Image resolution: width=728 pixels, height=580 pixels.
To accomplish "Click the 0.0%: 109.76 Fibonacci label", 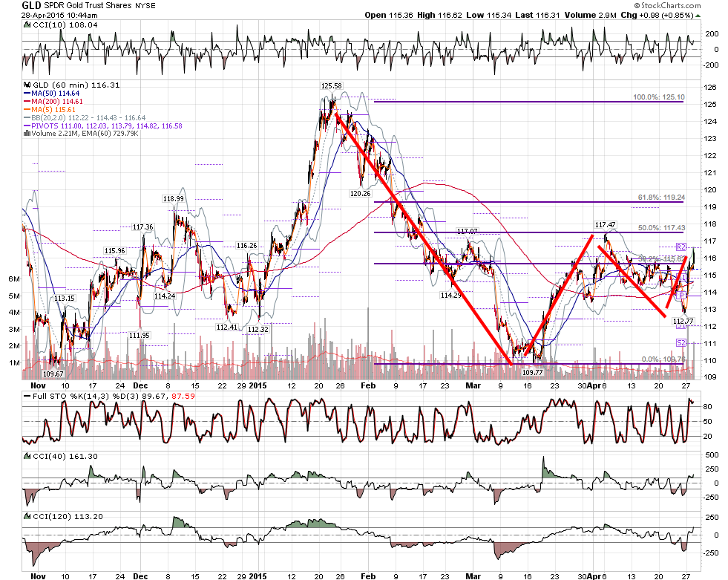I will [x=663, y=359].
